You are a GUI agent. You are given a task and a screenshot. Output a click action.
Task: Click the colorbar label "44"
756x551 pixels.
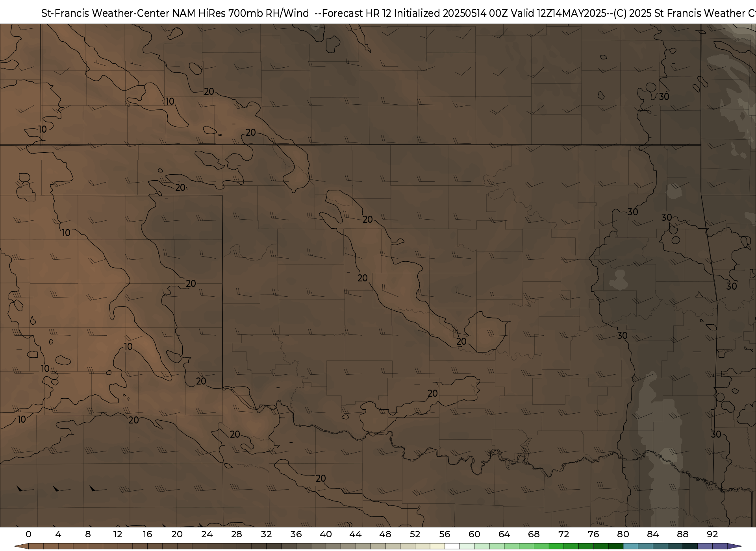tap(356, 534)
